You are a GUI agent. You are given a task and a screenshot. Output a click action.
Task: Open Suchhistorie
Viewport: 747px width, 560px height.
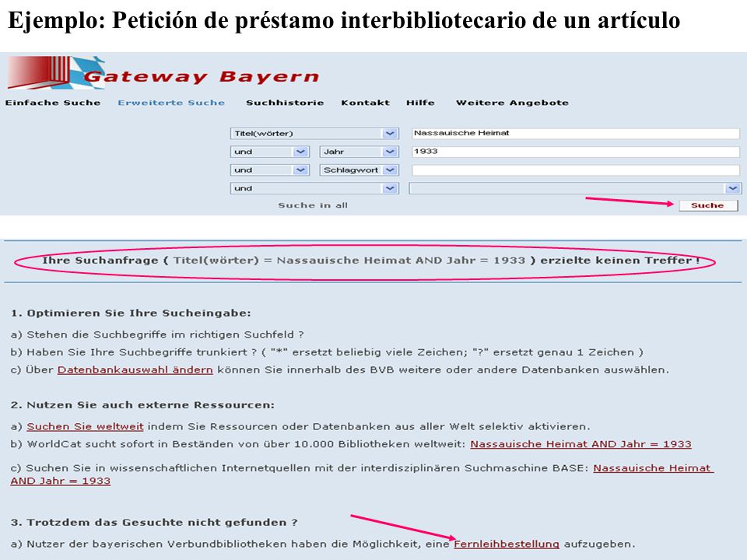285,103
